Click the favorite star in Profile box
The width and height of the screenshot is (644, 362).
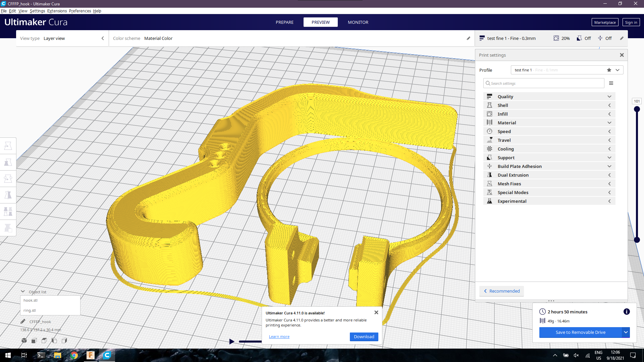click(x=609, y=70)
